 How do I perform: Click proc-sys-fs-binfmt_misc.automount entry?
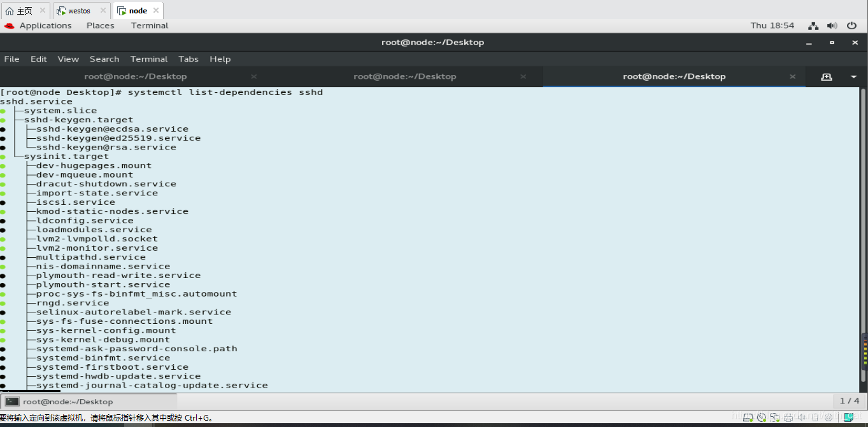[137, 294]
